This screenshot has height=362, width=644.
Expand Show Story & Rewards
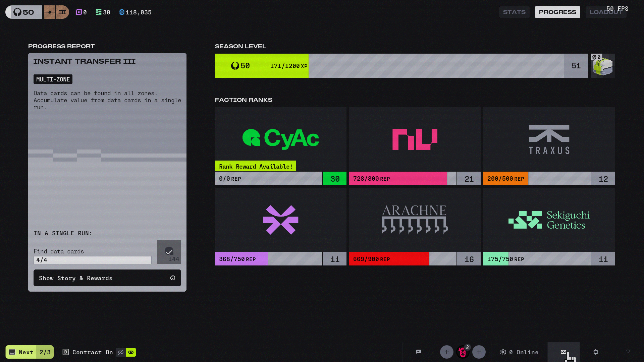[x=107, y=278]
